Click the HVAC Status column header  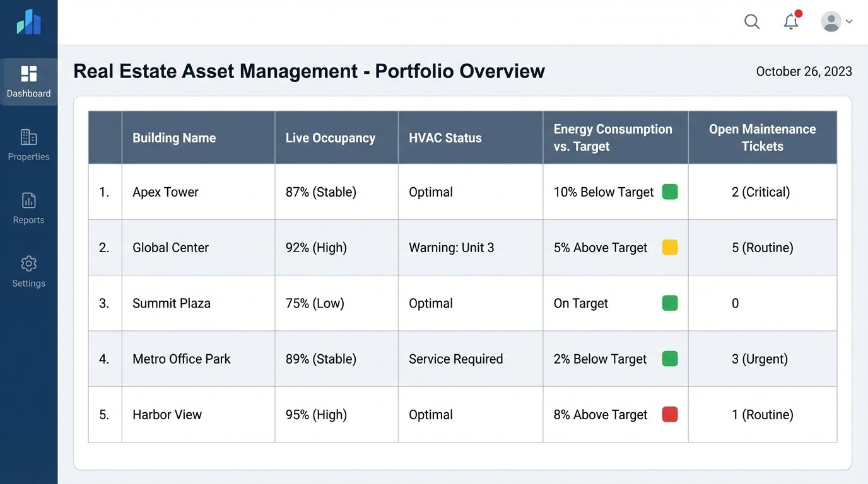pyautogui.click(x=445, y=138)
